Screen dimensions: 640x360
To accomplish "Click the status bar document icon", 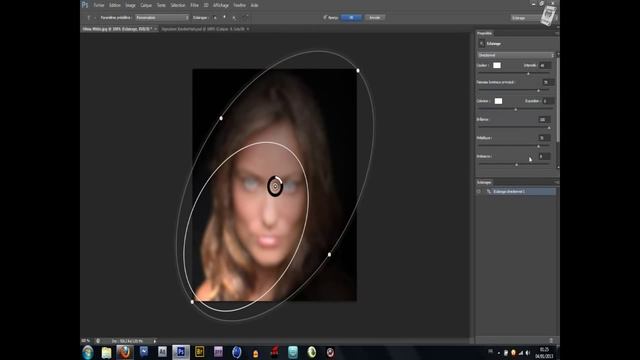I will (x=98, y=341).
